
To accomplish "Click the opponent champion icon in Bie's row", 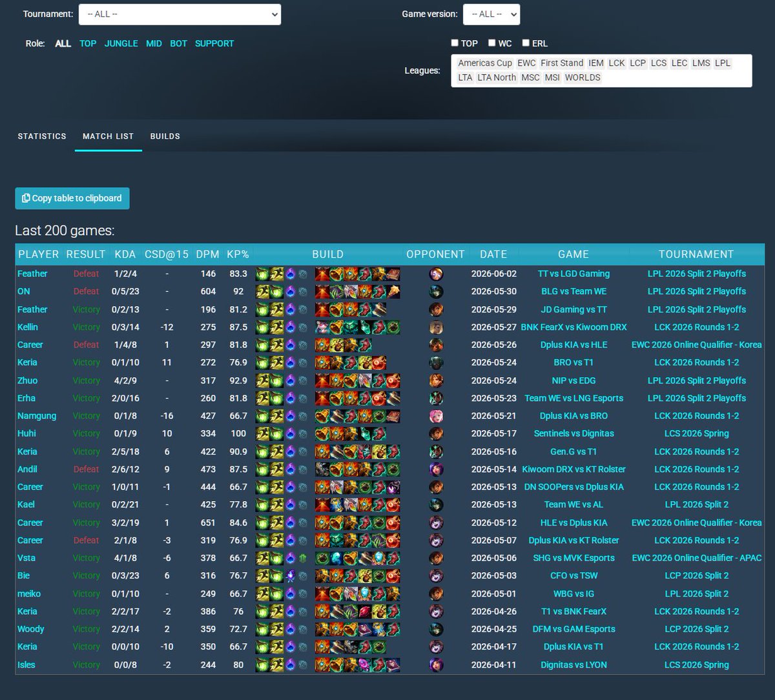I will [436, 575].
